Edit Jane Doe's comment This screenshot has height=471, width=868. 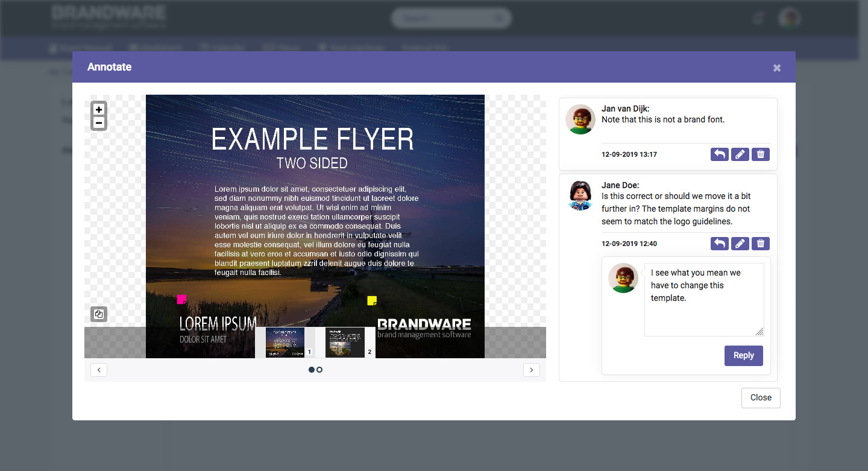click(x=740, y=244)
